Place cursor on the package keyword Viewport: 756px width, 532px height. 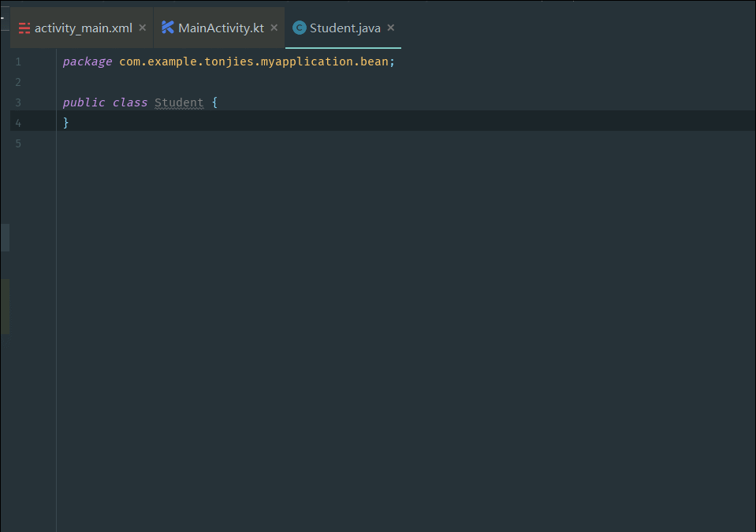88,61
